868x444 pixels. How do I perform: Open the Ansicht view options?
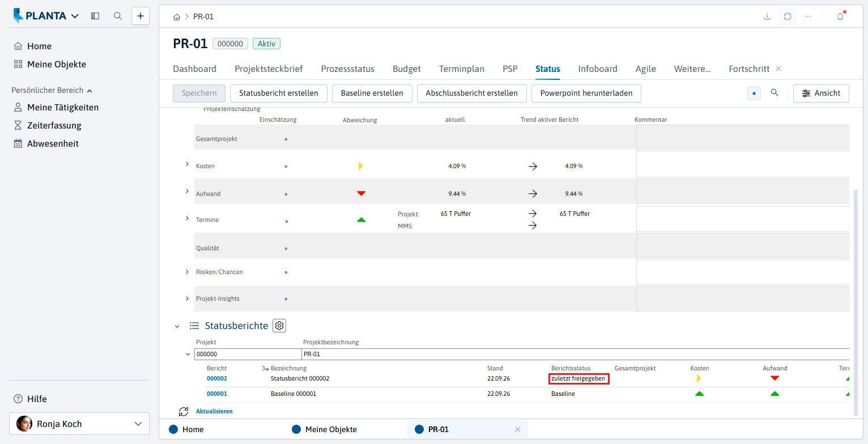(x=821, y=93)
